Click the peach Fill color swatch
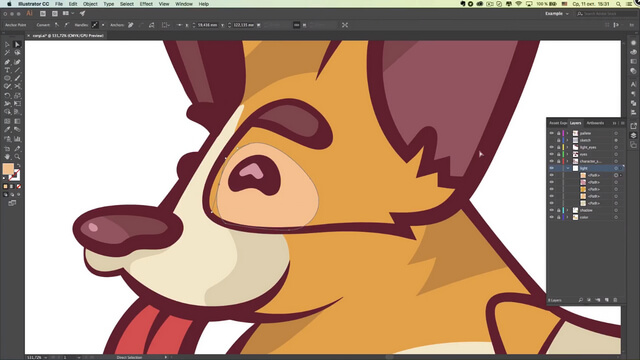This screenshot has height=360, width=640. pyautogui.click(x=8, y=169)
